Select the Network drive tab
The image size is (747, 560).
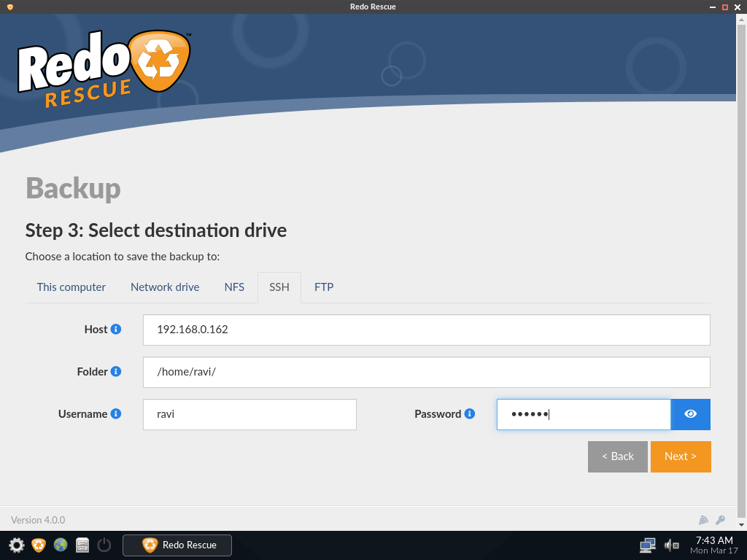165,287
